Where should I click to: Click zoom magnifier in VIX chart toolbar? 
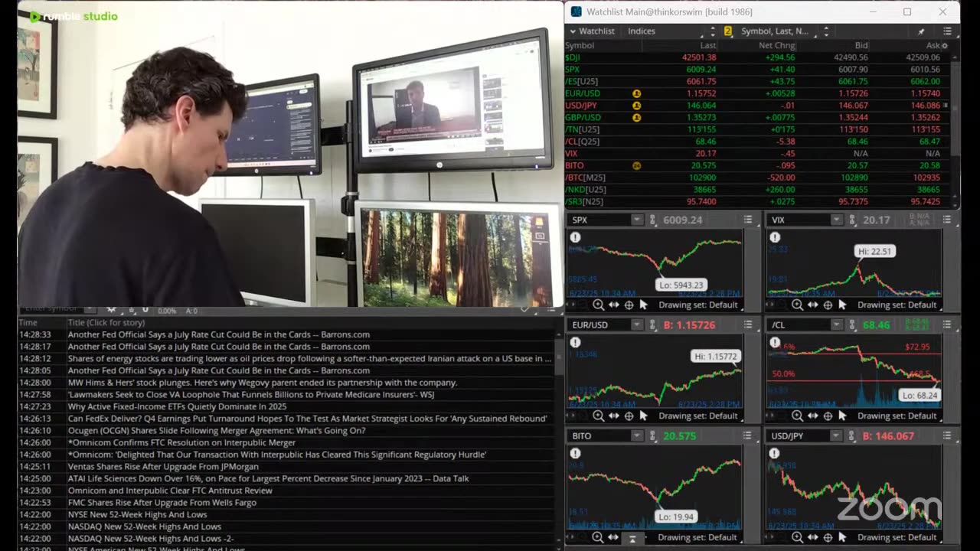tap(797, 305)
